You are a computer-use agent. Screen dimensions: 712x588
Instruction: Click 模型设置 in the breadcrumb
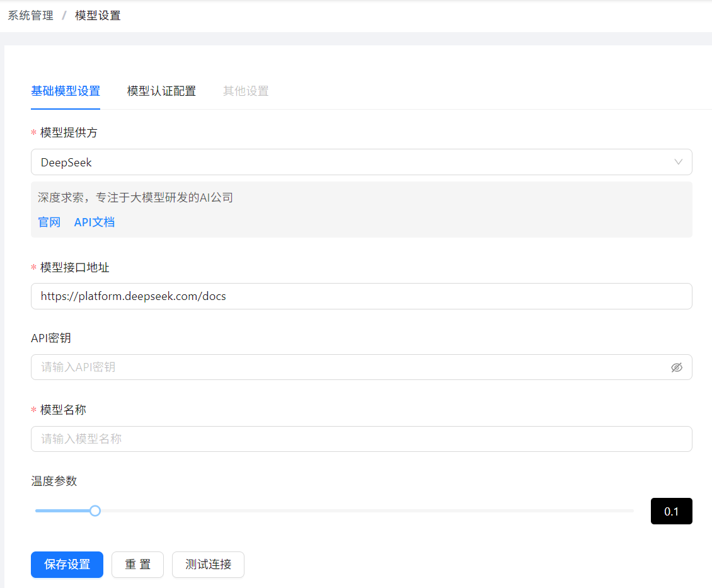click(98, 16)
